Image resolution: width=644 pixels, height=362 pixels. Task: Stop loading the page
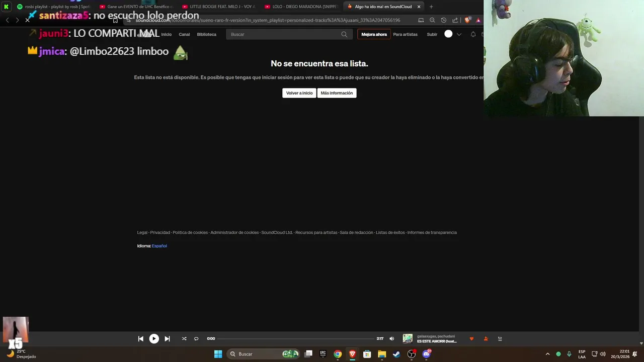pyautogui.click(x=27, y=20)
